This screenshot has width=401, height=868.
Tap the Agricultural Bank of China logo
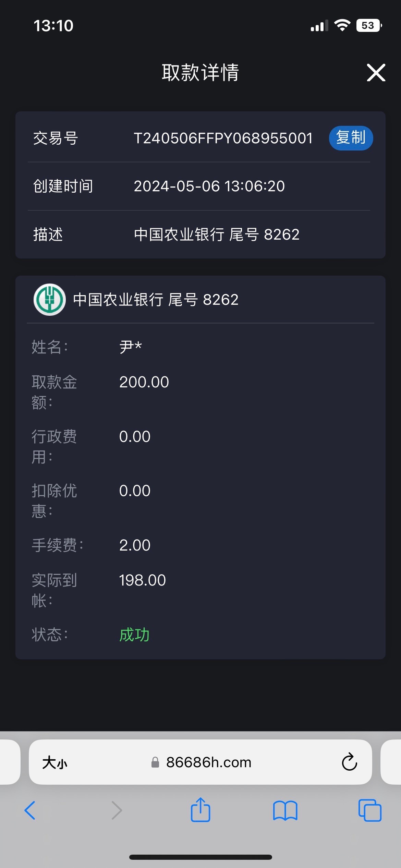coord(50,299)
